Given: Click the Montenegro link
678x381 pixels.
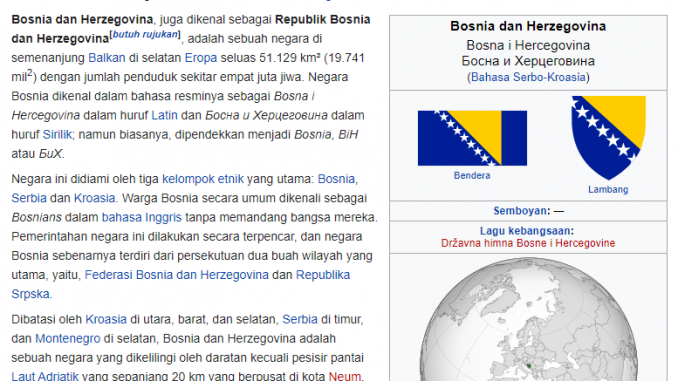Looking at the screenshot, I should [x=67, y=339].
